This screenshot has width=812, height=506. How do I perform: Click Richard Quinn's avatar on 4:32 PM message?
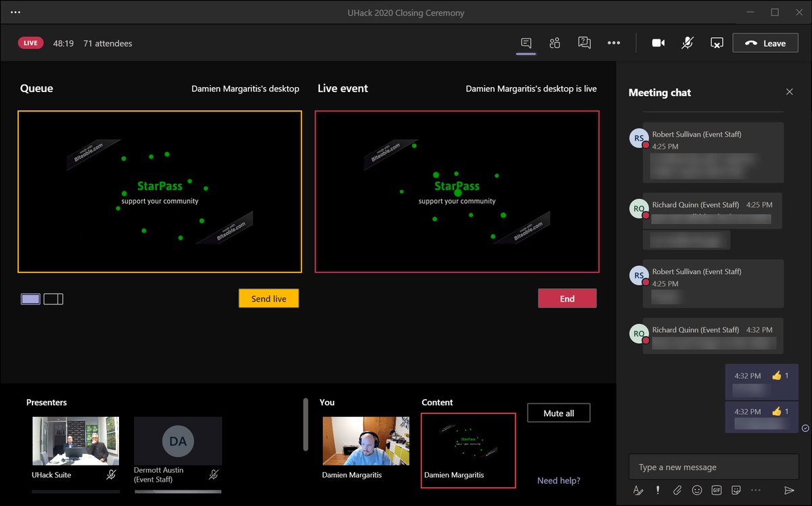tap(639, 333)
